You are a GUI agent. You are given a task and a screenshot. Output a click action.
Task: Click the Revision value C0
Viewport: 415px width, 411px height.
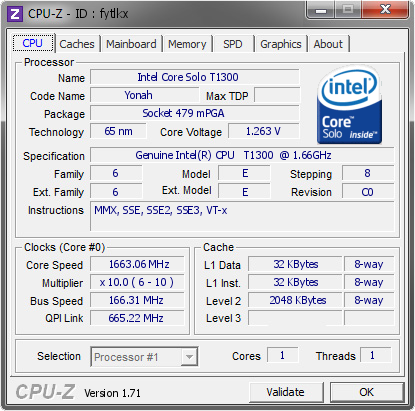368,192
